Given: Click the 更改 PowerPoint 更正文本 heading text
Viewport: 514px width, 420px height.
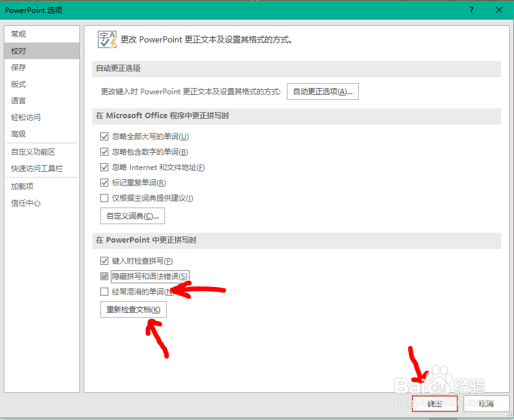Looking at the screenshot, I should coord(206,39).
